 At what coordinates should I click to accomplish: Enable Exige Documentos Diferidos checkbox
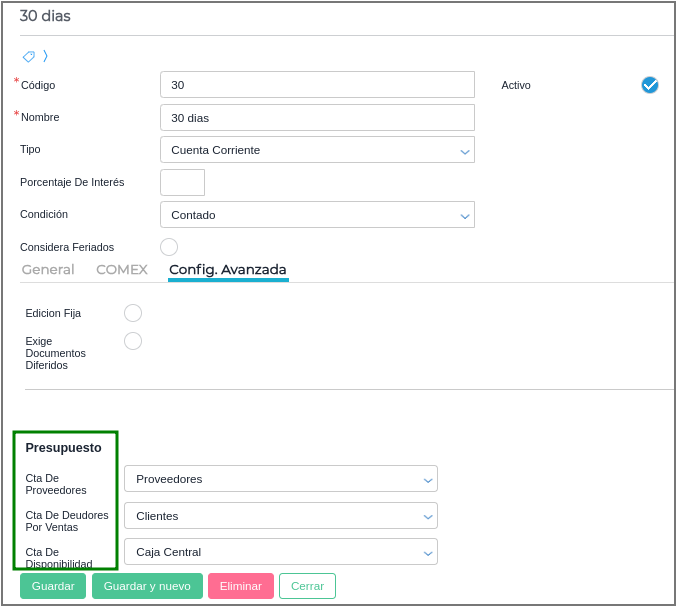[x=133, y=341]
